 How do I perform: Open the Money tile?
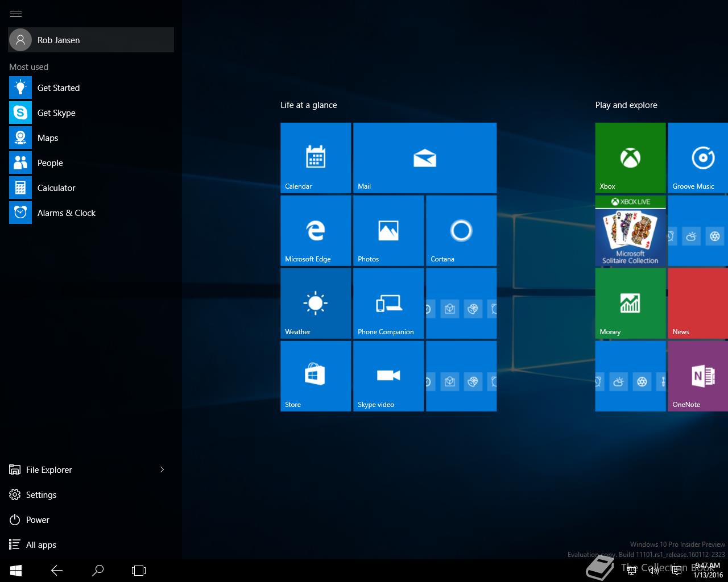(630, 304)
